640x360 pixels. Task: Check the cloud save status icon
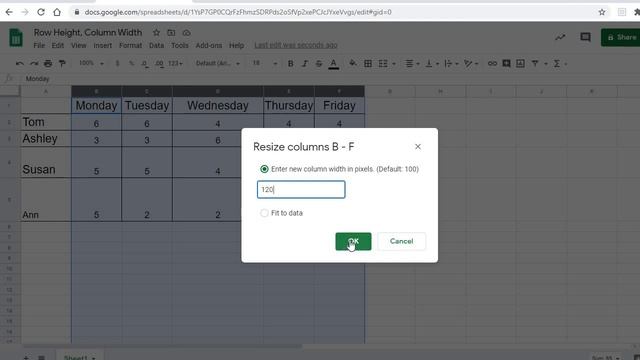coord(187,33)
